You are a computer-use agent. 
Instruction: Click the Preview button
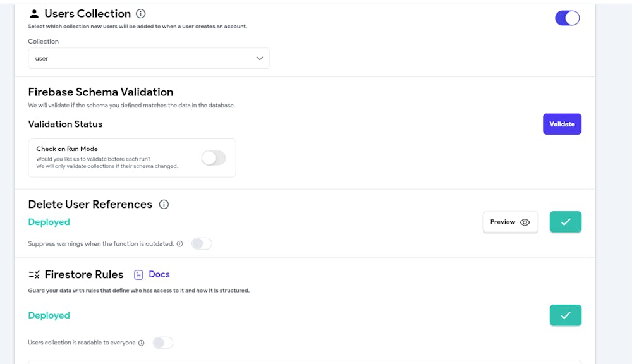(x=510, y=222)
